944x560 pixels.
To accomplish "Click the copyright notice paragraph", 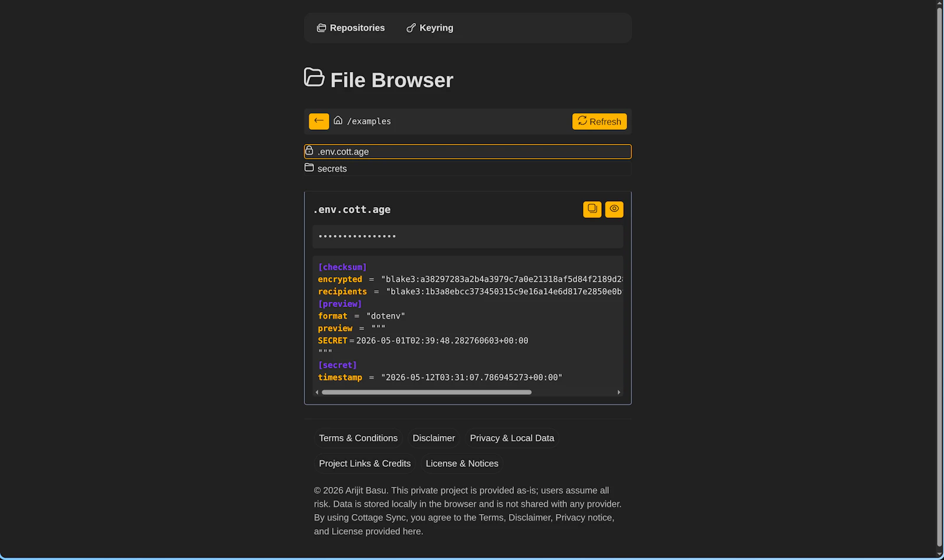I will [x=468, y=511].
